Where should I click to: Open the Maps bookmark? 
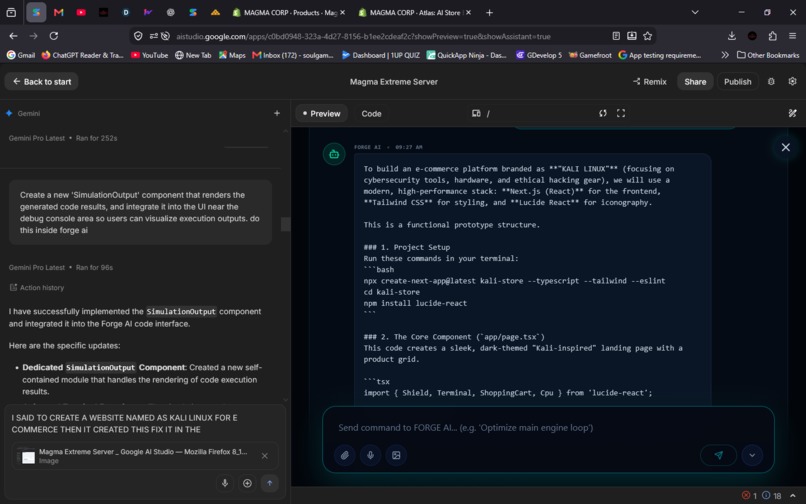tap(232, 55)
